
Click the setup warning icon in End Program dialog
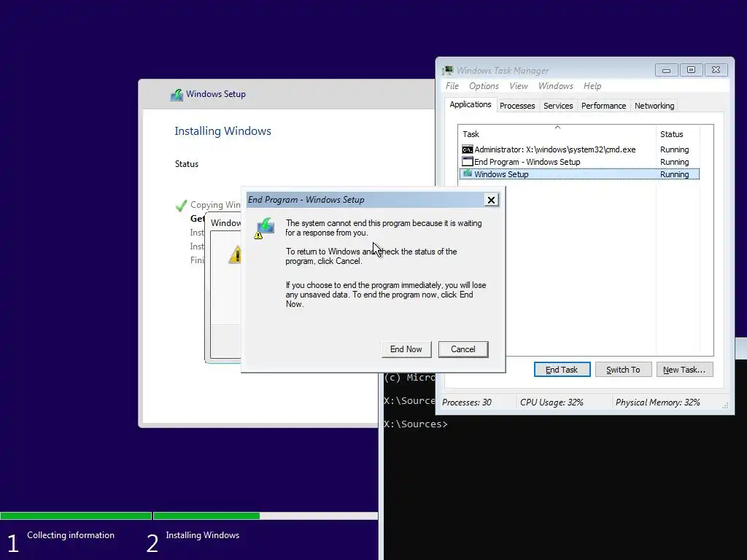[264, 228]
